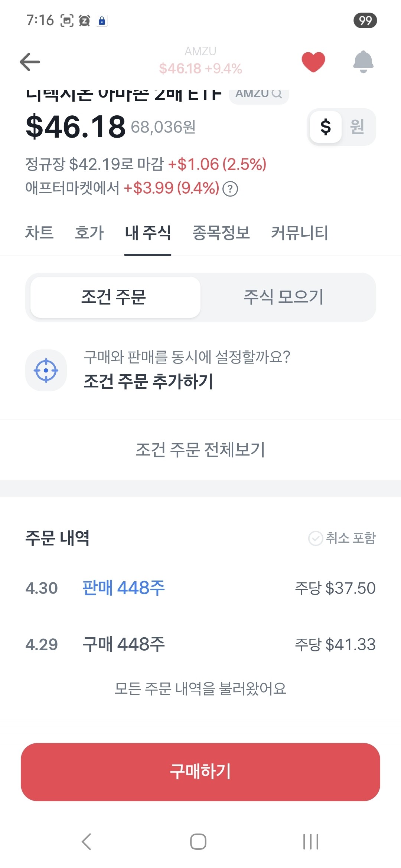Tap the back arrow in the header
Screen dimensions: 401x868
30,62
